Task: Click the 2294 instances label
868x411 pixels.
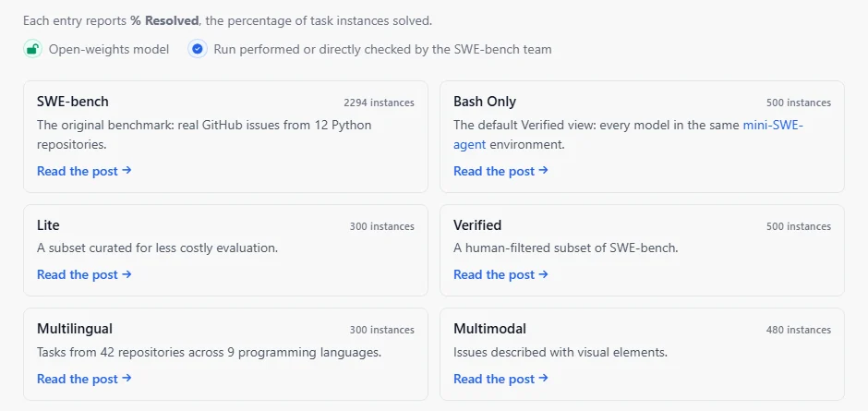Action: point(379,103)
